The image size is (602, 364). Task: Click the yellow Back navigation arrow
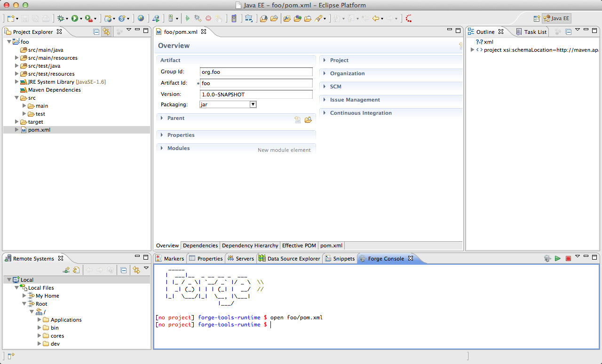tap(375, 18)
